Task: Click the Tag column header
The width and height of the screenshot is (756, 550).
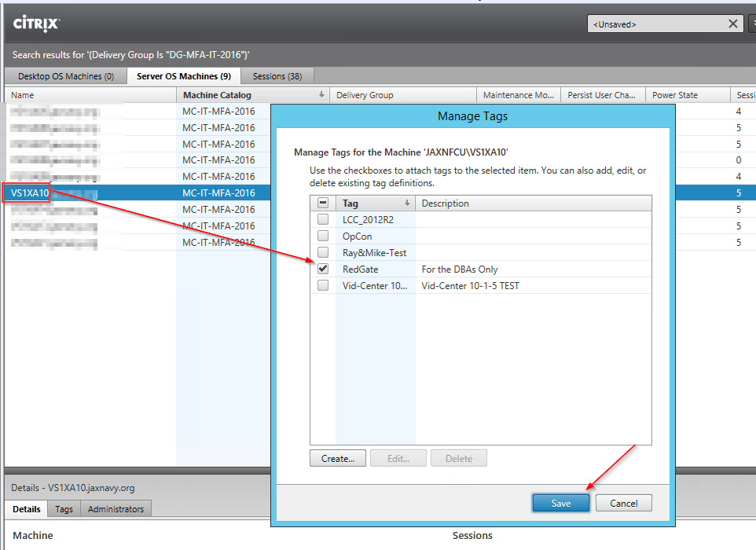Action: tap(376, 203)
